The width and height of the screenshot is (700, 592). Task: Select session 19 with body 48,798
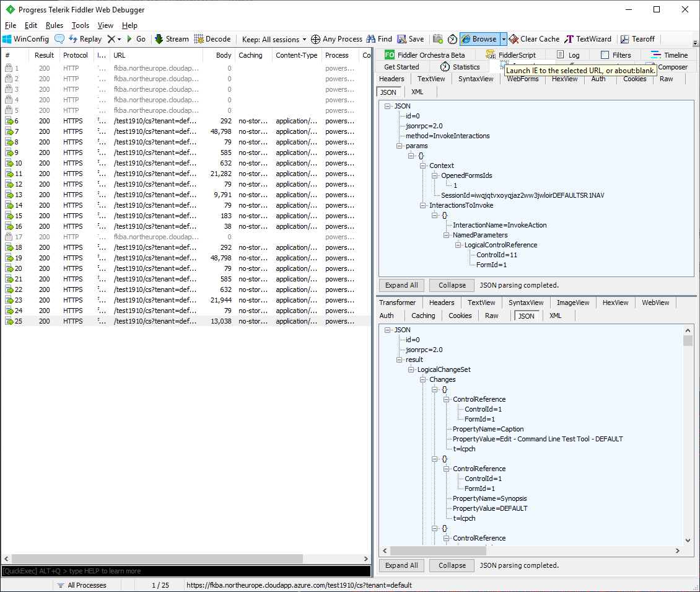(x=186, y=258)
